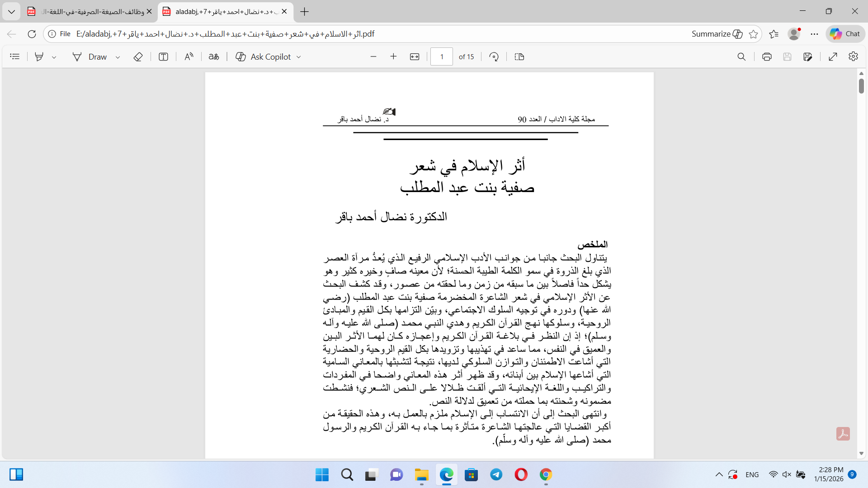Click the Adobe Acrobat floating icon
Viewport: 868px width, 488px height.
coord(843,434)
